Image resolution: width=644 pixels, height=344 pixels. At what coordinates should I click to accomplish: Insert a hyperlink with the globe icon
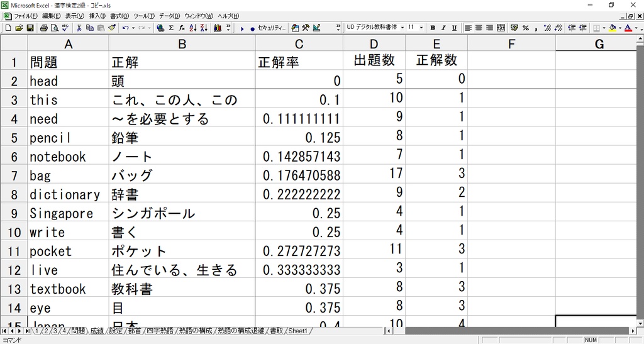(160, 28)
